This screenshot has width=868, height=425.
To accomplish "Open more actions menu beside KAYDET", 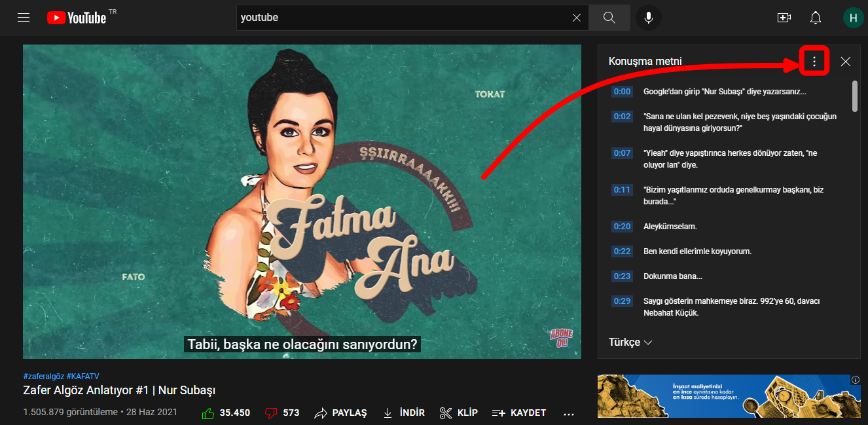I will [x=568, y=413].
